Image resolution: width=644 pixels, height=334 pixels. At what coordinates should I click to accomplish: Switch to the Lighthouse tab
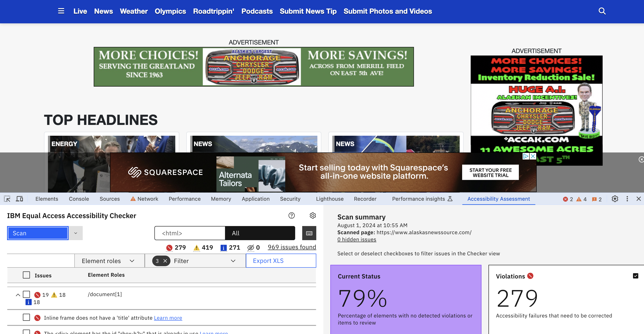coord(329,199)
